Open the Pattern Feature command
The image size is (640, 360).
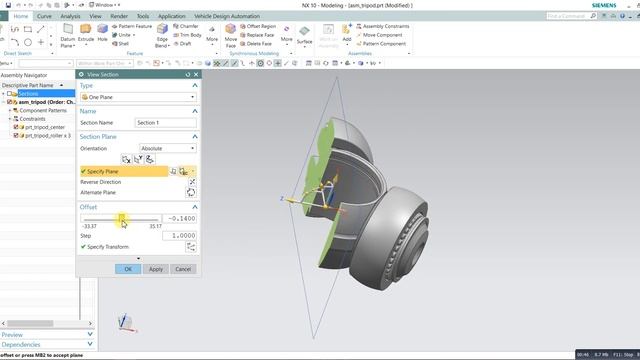pos(132,26)
